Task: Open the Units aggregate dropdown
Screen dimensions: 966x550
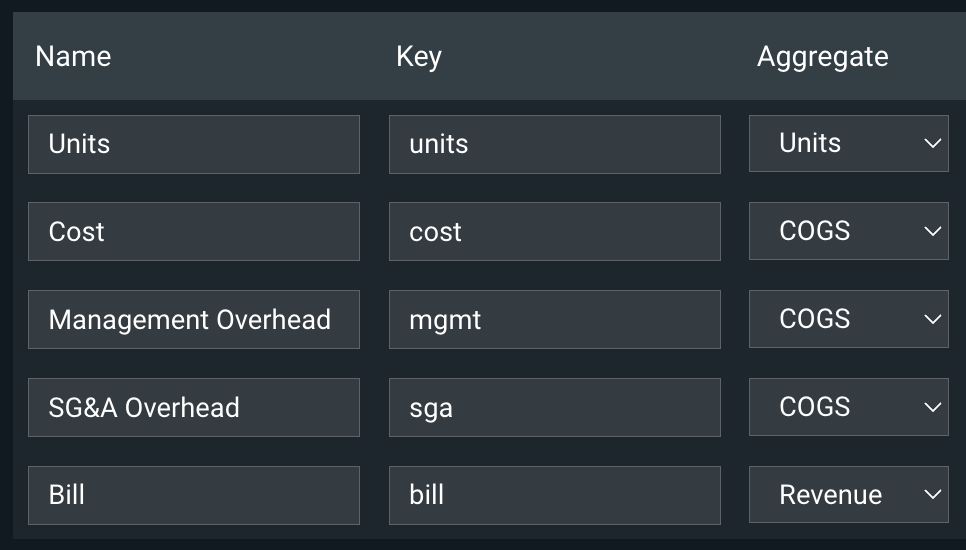Action: pos(848,144)
